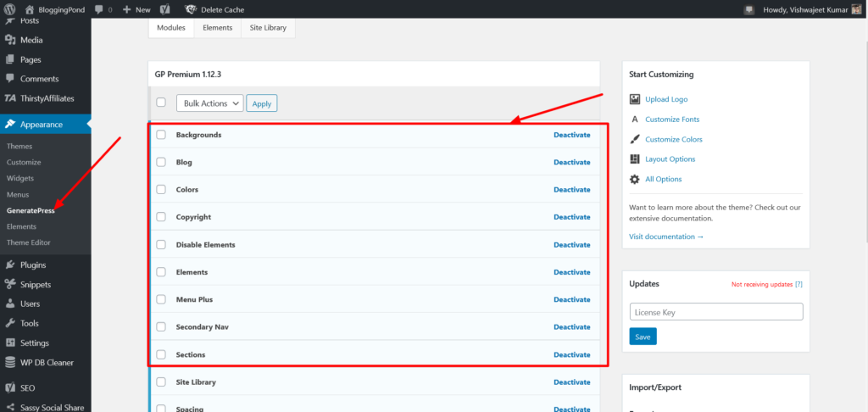This screenshot has width=868, height=412.
Task: Click the user avatar thumbnail
Action: pyautogui.click(x=856, y=9)
